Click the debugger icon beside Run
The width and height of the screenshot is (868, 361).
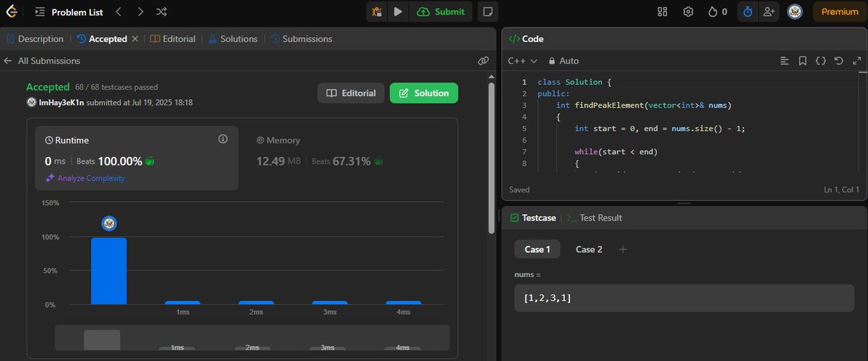(x=377, y=12)
